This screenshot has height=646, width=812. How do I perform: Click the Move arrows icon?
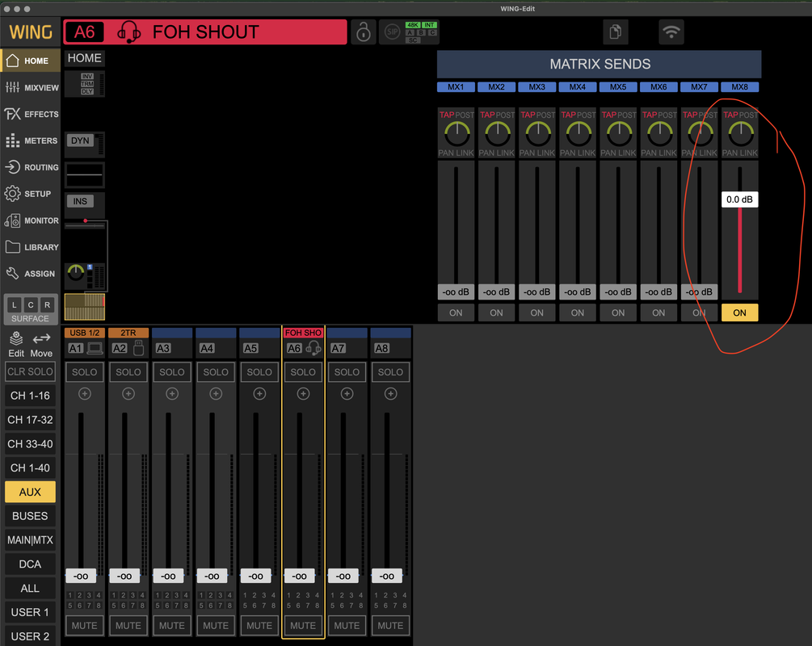pos(41,344)
